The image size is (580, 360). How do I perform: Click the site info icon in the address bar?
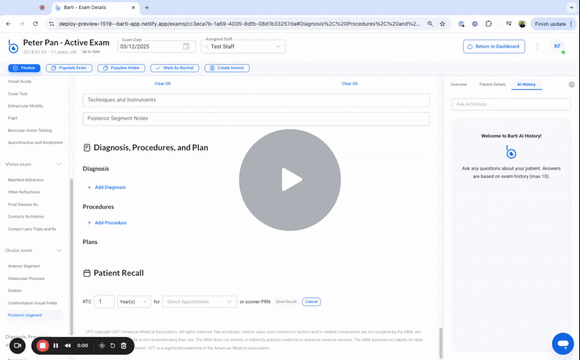[51, 24]
